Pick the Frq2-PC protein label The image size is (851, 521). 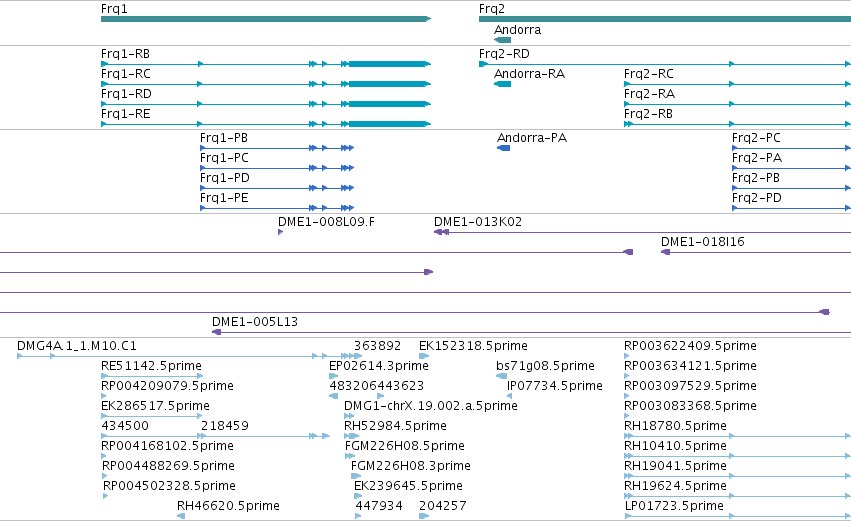click(x=757, y=138)
